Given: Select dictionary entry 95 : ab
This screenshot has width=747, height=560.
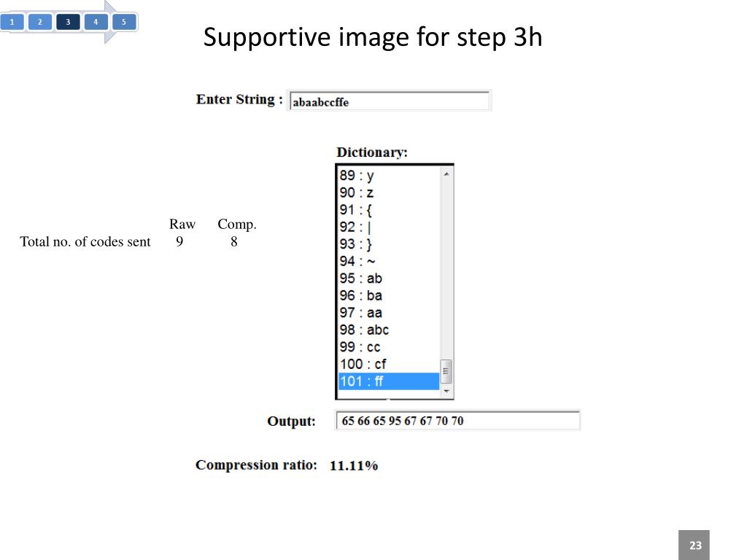Looking at the screenshot, I should [389, 278].
